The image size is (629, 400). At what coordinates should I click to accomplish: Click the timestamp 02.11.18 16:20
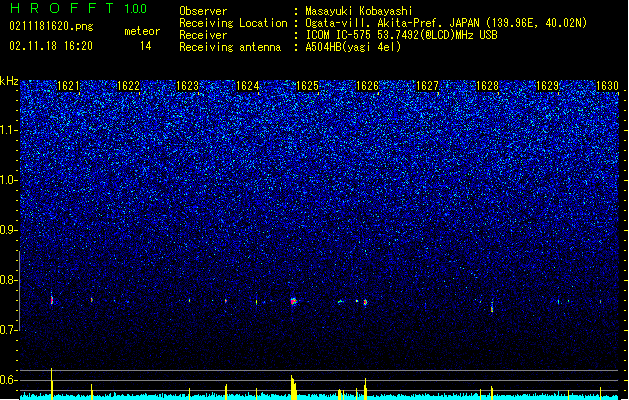pos(51,46)
